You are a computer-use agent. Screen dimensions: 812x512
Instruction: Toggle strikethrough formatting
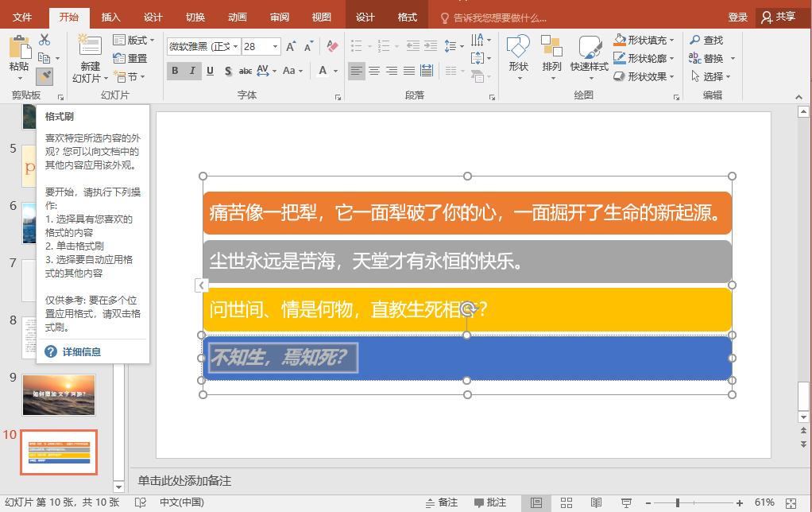pos(246,70)
